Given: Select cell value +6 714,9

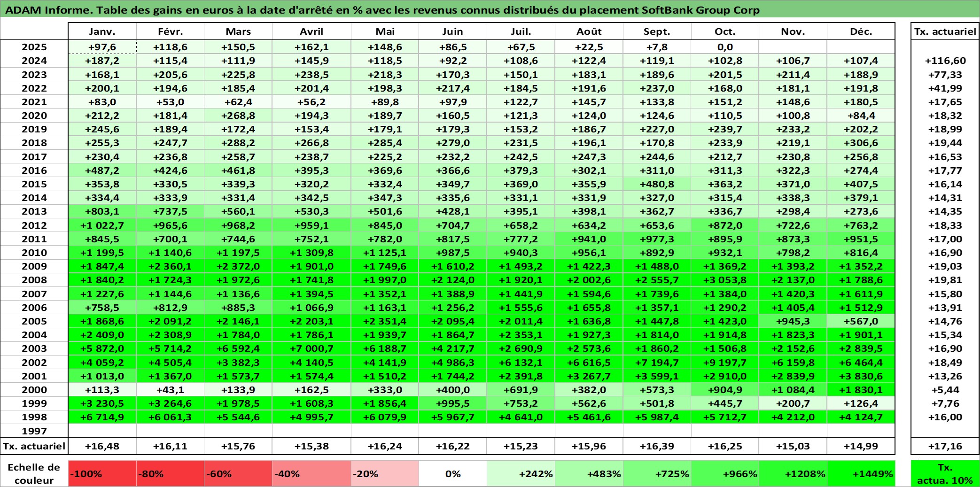Looking at the screenshot, I should click(x=102, y=417).
